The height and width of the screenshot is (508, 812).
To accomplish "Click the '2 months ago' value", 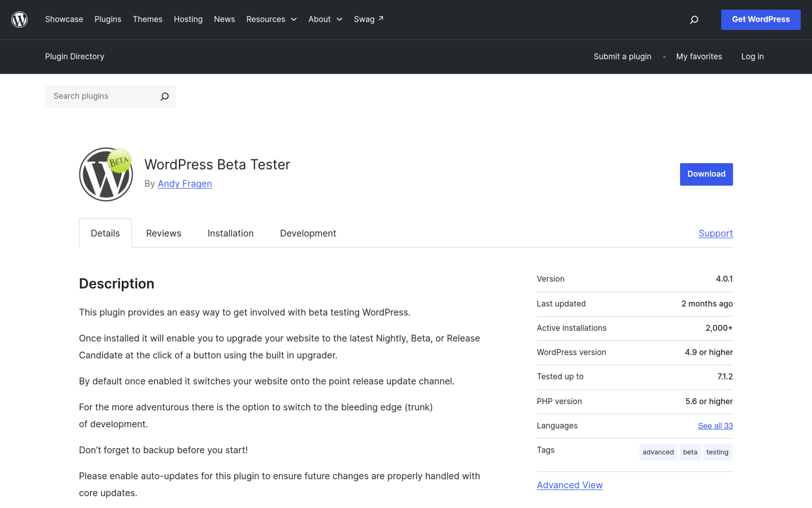I will pos(707,304).
